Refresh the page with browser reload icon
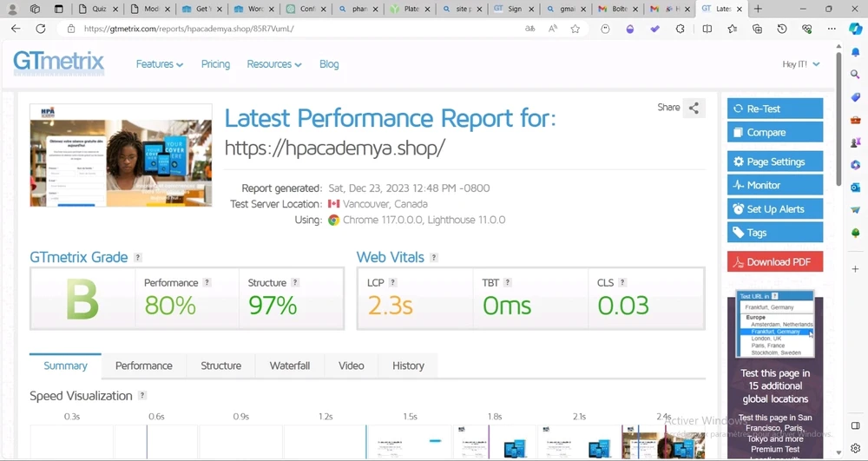 click(40, 29)
